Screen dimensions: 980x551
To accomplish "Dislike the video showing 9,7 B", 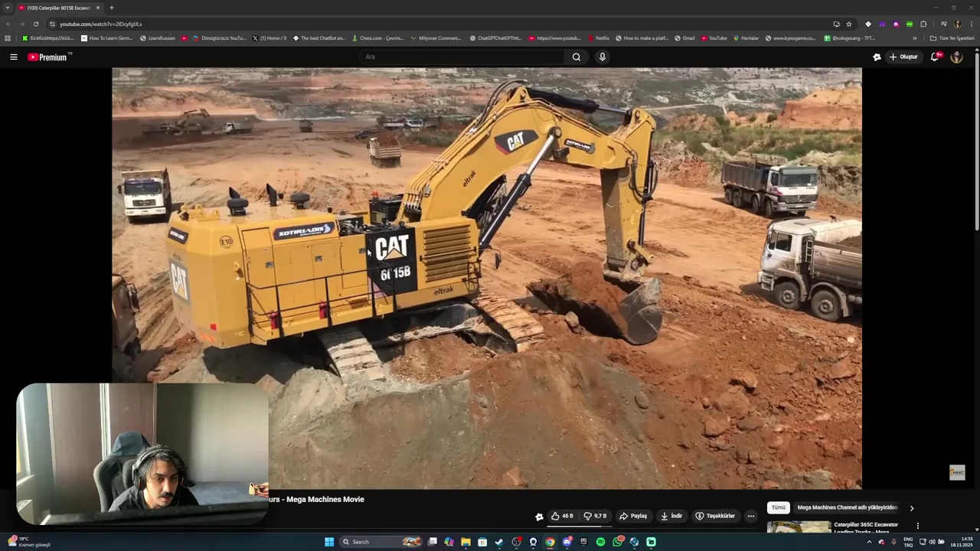I will pyautogui.click(x=595, y=516).
